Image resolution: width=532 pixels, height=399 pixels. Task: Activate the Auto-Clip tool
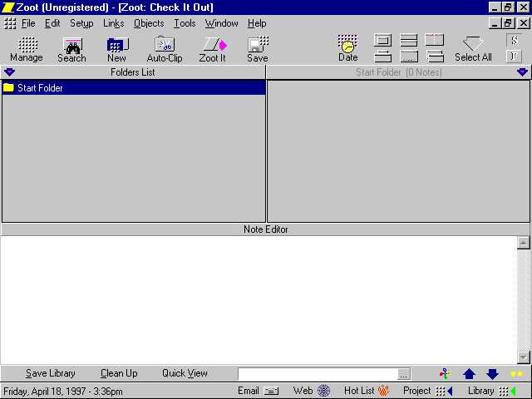[164, 45]
